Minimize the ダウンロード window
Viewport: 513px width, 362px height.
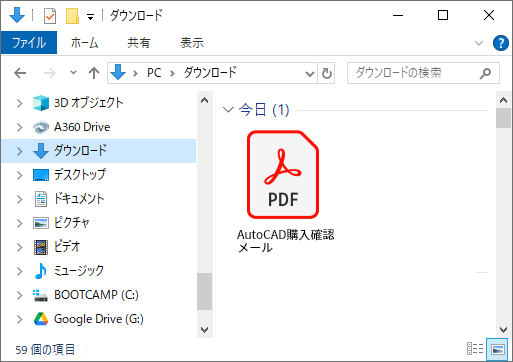(x=398, y=15)
